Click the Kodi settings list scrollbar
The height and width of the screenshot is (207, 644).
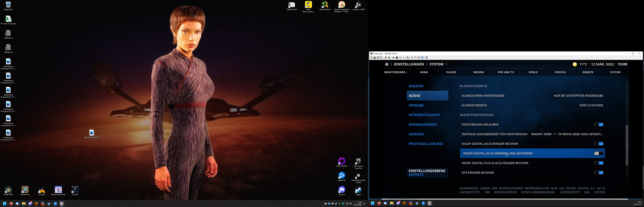[x=627, y=145]
